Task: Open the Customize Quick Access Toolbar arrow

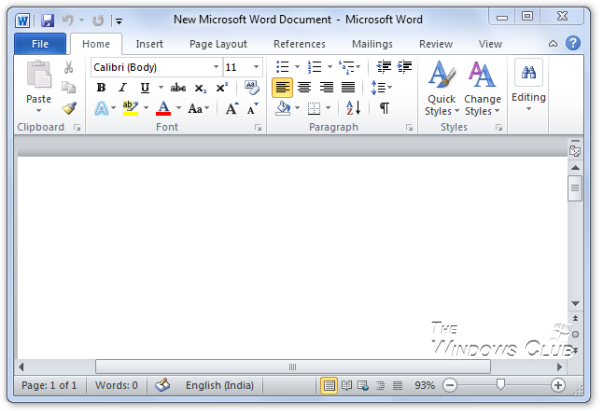Action: [119, 21]
